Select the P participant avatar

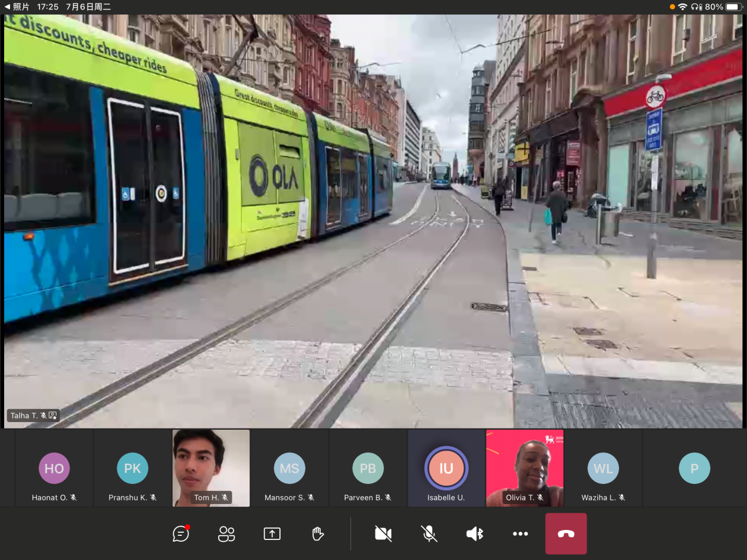(695, 469)
